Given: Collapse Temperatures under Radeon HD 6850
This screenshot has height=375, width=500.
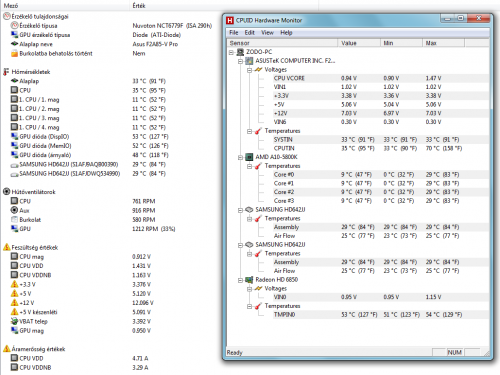Looking at the screenshot, I should [x=249, y=306].
